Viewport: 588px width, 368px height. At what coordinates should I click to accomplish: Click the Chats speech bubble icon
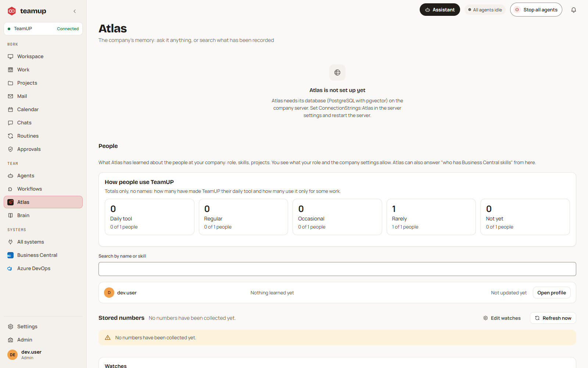coord(11,123)
